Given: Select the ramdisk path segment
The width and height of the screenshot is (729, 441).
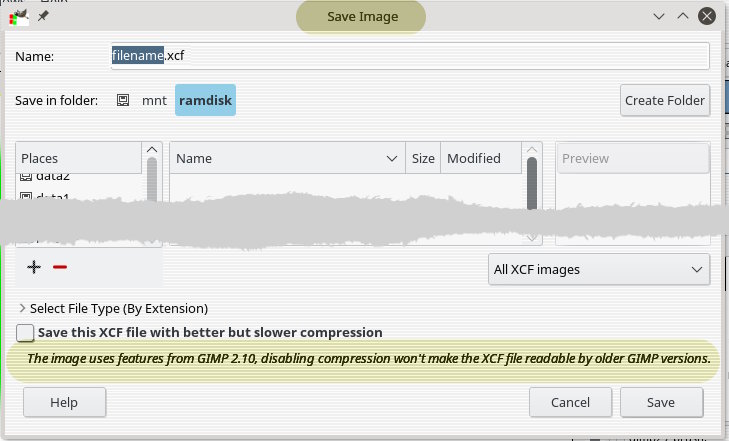Looking at the screenshot, I should click(x=205, y=100).
